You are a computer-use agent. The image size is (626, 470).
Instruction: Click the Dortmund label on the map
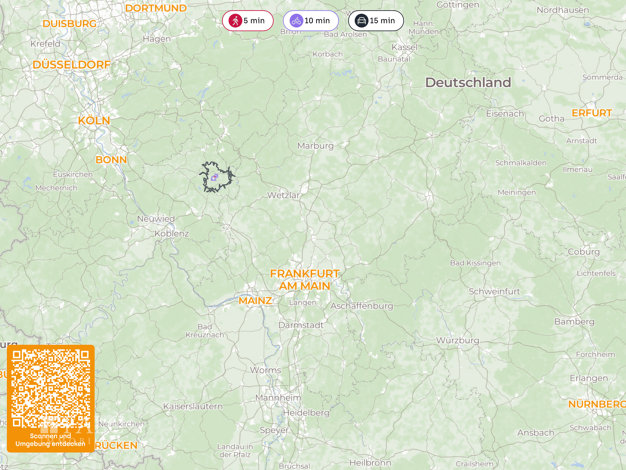pos(156,8)
